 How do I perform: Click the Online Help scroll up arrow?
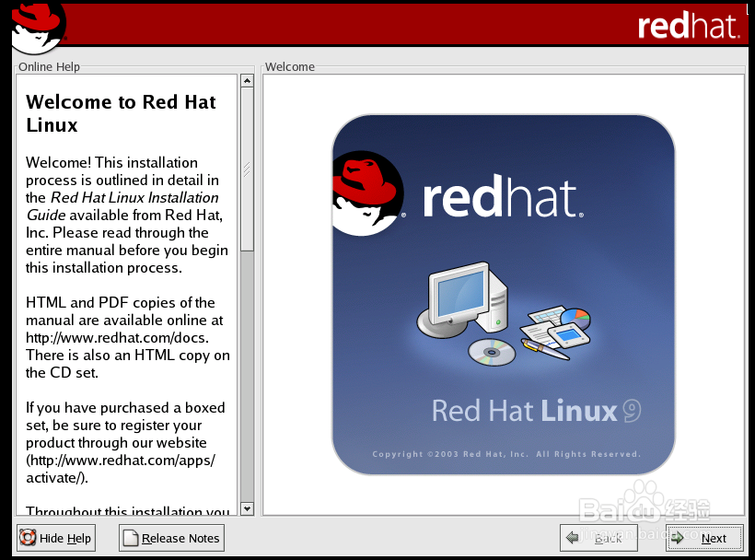tap(247, 81)
